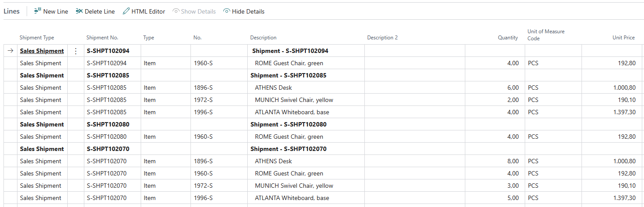
Task: Open the underlined Sales Shipment link
Action: 42,51
